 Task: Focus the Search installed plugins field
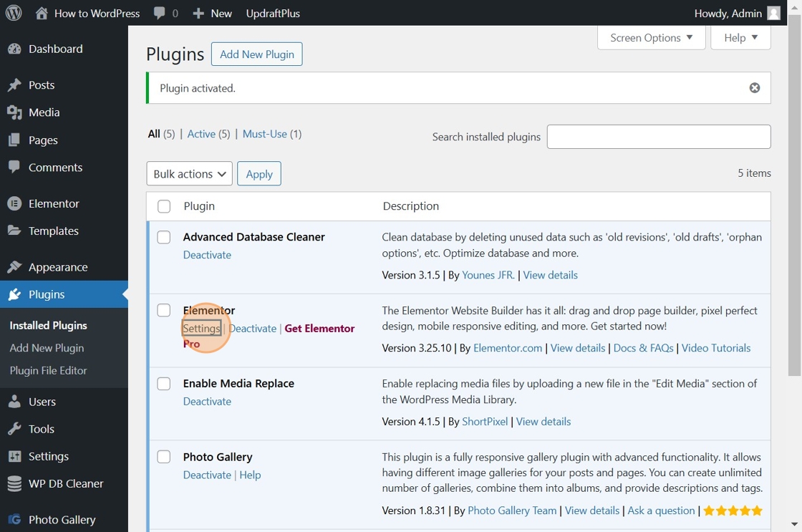(659, 137)
